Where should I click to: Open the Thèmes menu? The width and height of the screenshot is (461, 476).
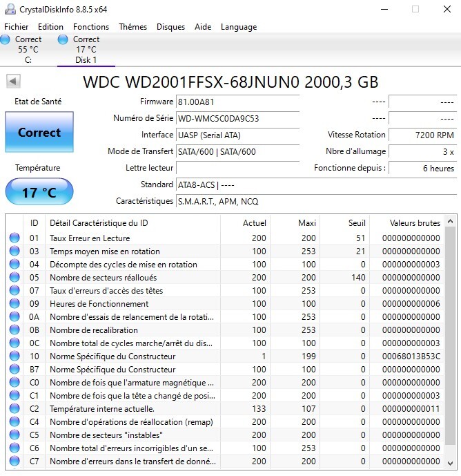coord(133,27)
